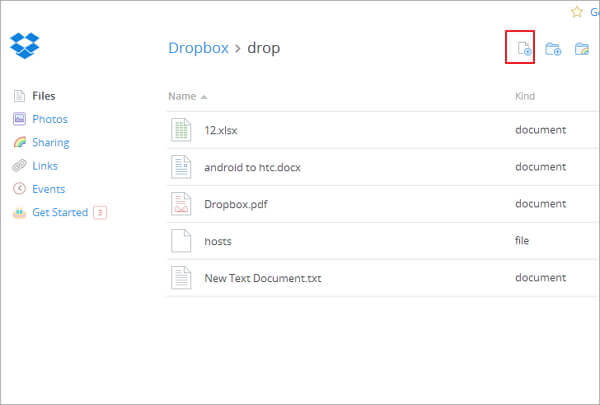
Task: Click the hosts file blank page icon
Action: [x=181, y=241]
